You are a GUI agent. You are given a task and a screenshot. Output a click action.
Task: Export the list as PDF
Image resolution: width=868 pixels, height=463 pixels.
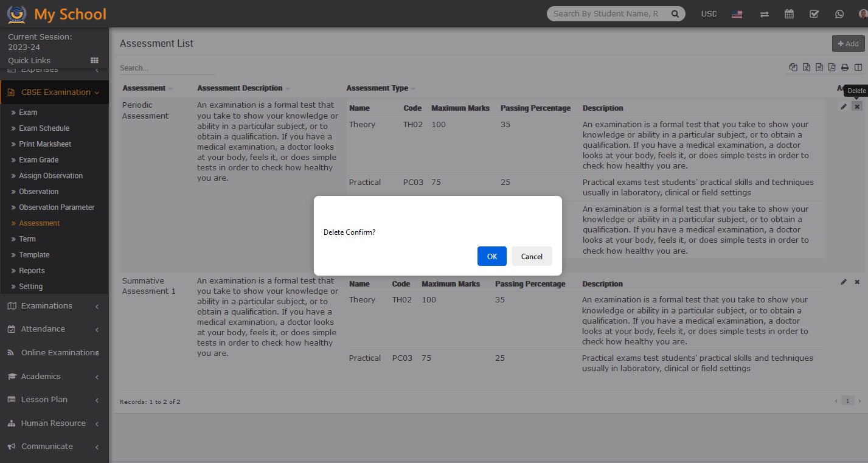(832, 68)
